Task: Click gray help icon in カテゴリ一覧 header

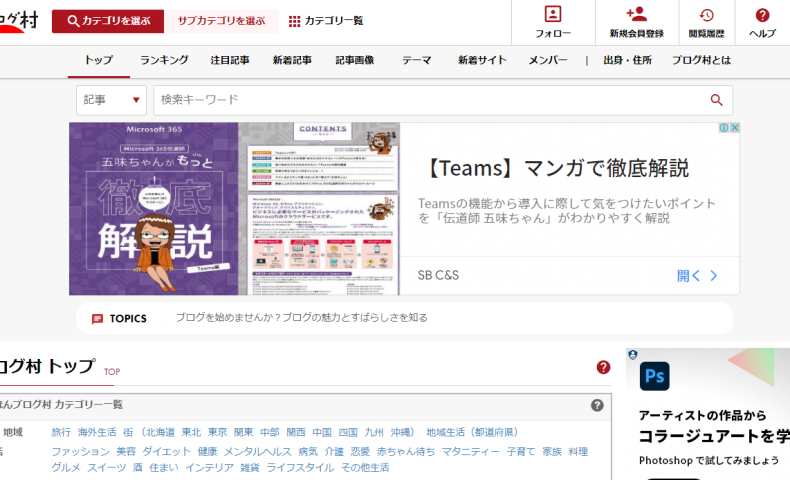Action: [597, 405]
